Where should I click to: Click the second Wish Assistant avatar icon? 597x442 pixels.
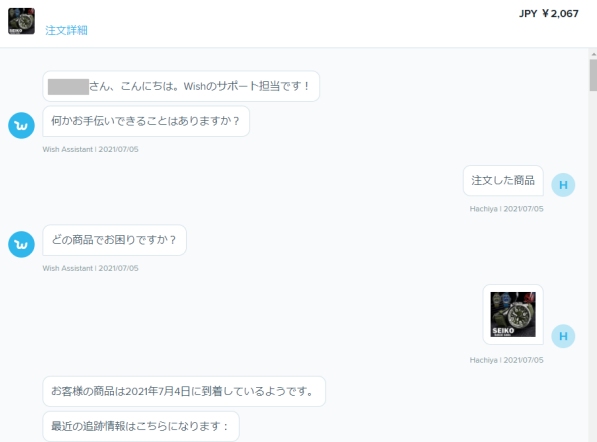tap(21, 244)
